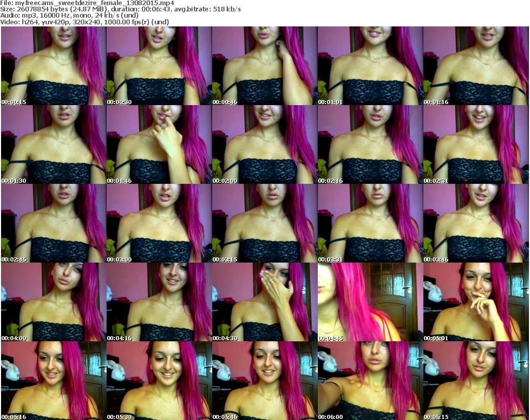
Task: Open the frame stamped 00:02:00
Action: click(264, 144)
